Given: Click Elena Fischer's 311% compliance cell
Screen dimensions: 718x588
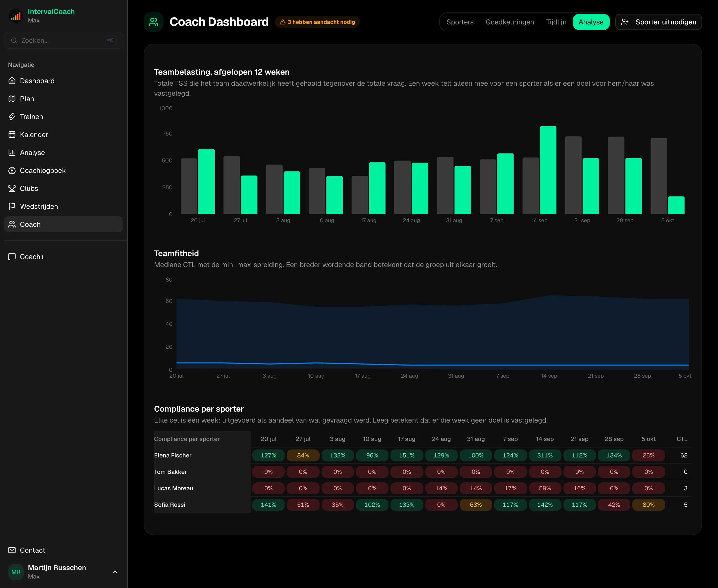Looking at the screenshot, I should click(545, 455).
